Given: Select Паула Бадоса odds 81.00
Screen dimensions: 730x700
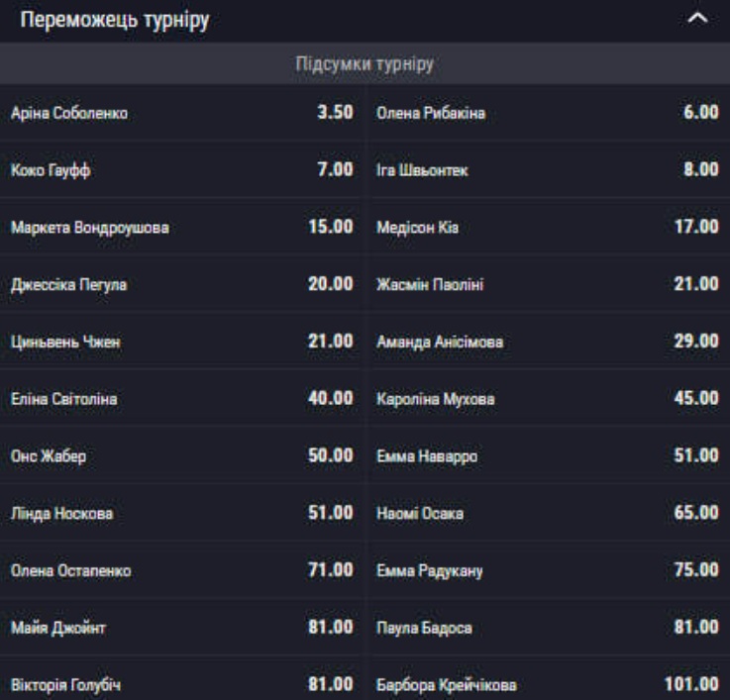Looking at the screenshot, I should pyautogui.click(x=548, y=628).
